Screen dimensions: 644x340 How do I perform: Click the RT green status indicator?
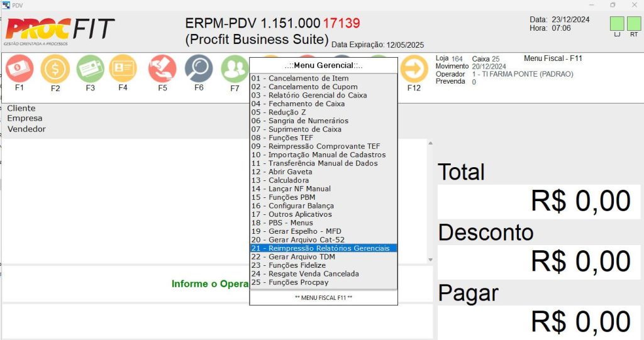click(x=634, y=24)
